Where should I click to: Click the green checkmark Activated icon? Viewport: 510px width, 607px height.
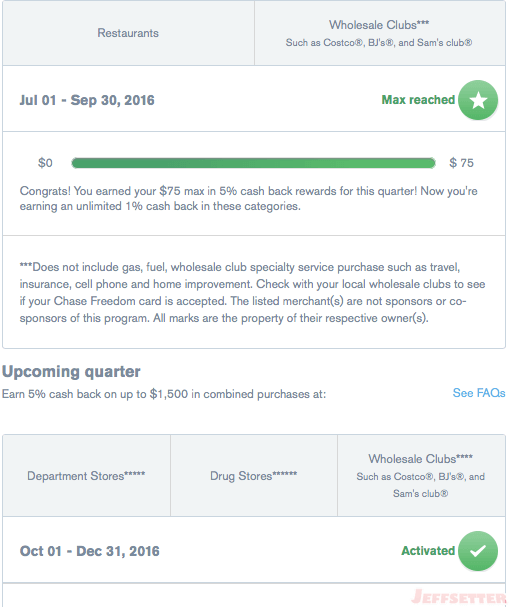[478, 550]
